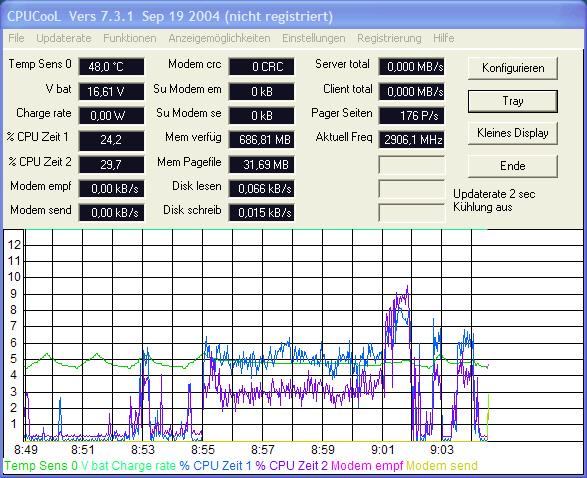Click the Temp Sens 0 label
Viewport: 587px width, 478px height.
coord(40,64)
